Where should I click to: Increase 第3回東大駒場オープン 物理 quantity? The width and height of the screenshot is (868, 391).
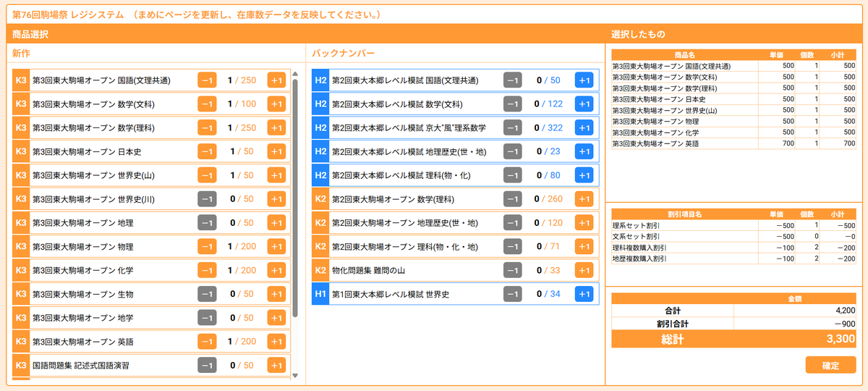point(276,247)
